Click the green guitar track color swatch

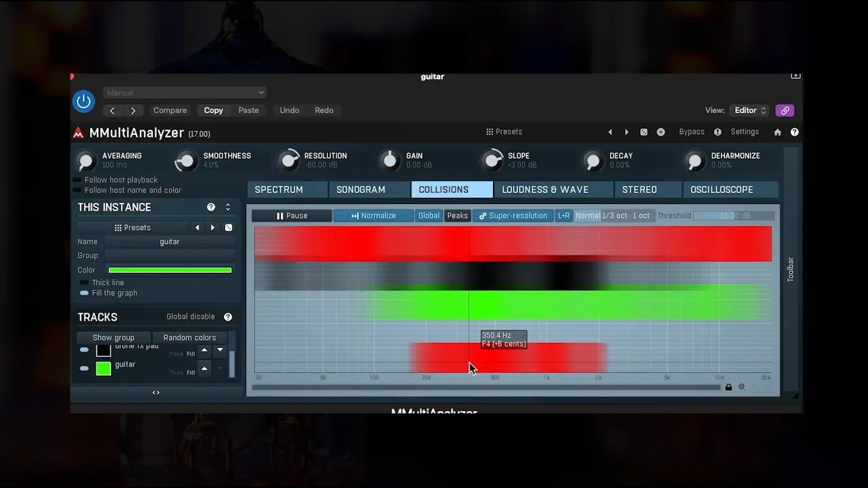point(103,369)
